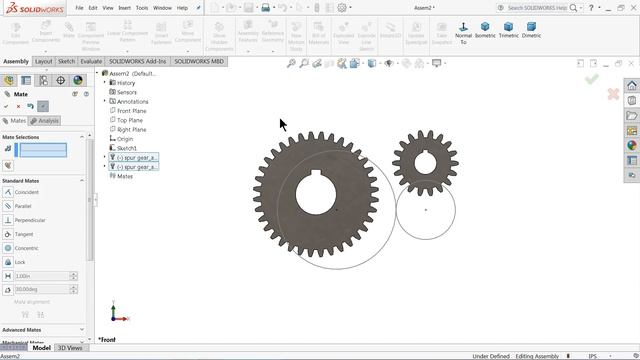640x360 pixels.
Task: Click the Normal To view tool
Action: pyautogui.click(x=463, y=33)
